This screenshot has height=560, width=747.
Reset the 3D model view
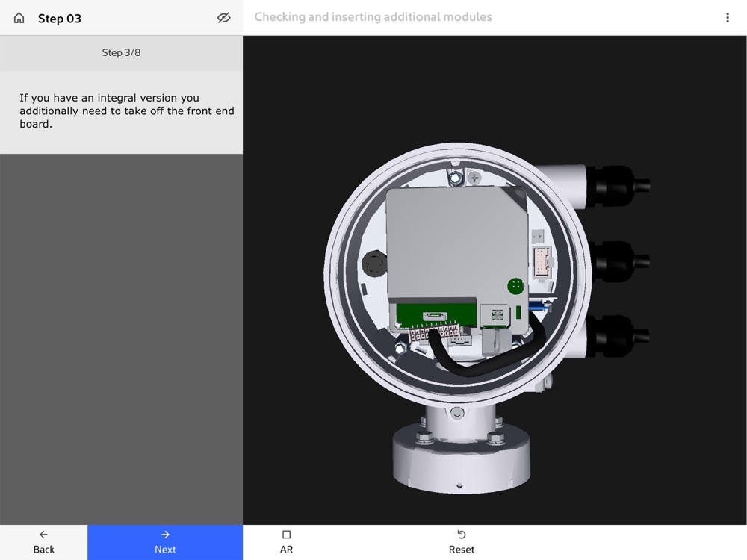[461, 542]
